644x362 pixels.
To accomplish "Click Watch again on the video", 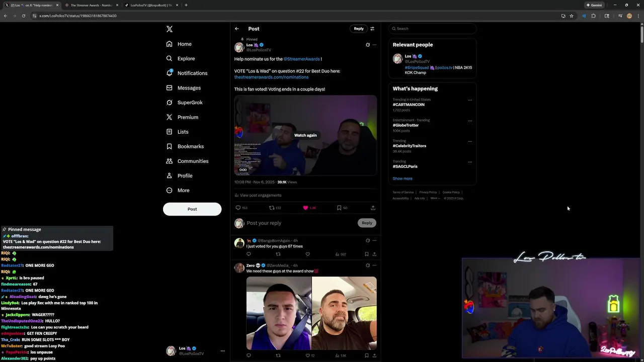I will click(x=305, y=135).
